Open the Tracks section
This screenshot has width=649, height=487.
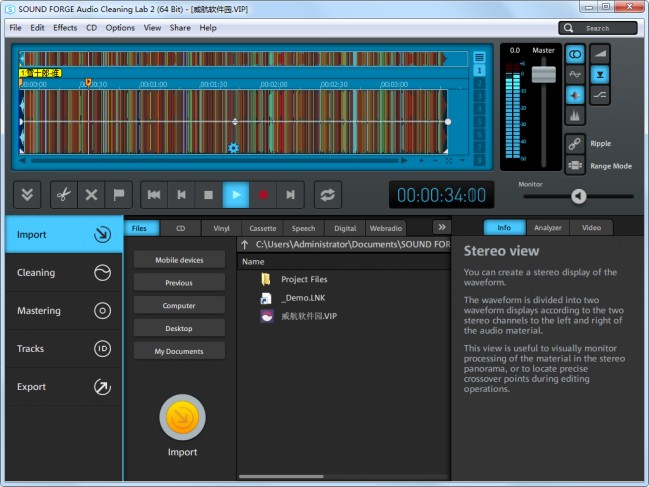64,349
